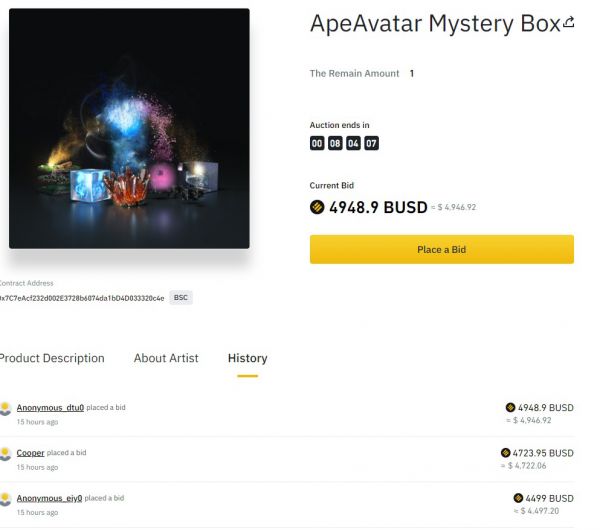Screen dimensions: 600x530
Task: Click the avatar icon next to Anonymous_dtu0
Action: [x=6, y=408]
